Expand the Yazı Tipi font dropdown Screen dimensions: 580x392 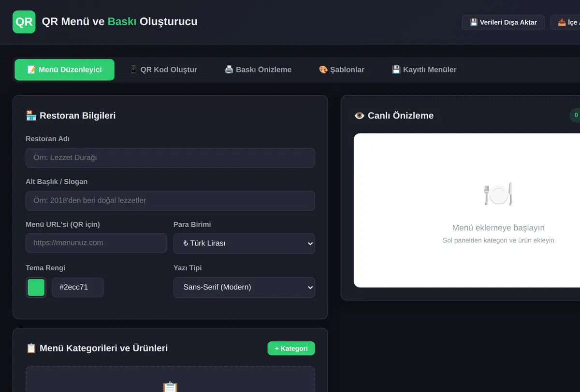pos(244,287)
